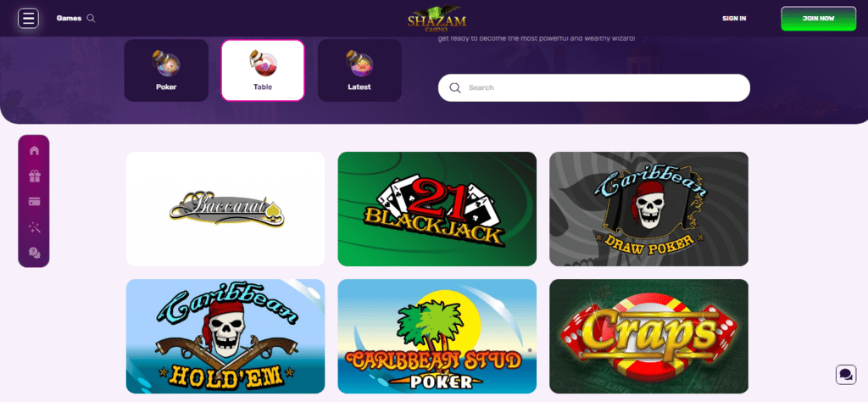Select the Poker category tab
This screenshot has width=868, height=402.
point(166,70)
